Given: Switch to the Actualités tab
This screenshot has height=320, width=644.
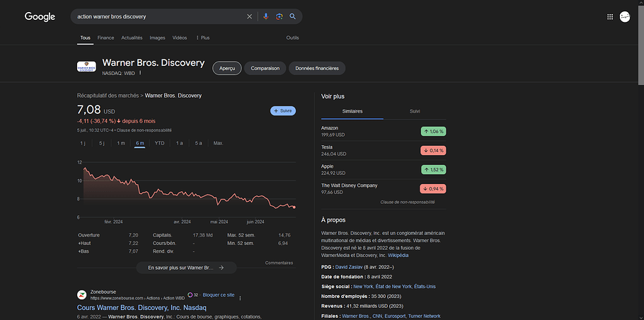Looking at the screenshot, I should [x=132, y=38].
